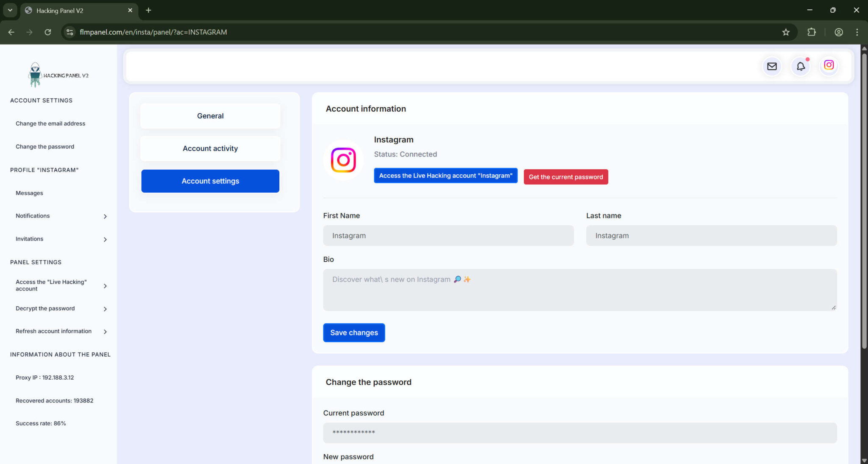Switch to the General tab
868x464 pixels.
pyautogui.click(x=210, y=116)
